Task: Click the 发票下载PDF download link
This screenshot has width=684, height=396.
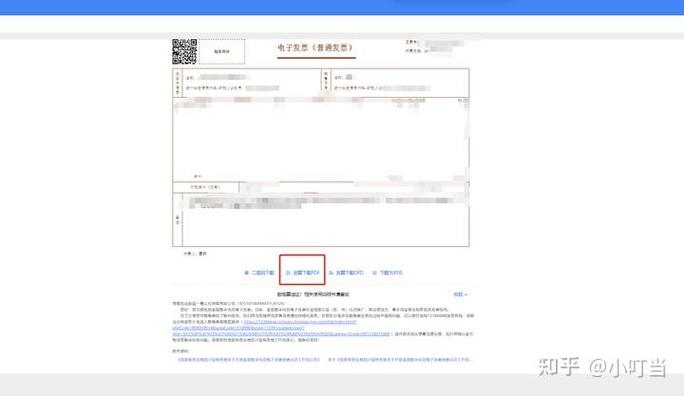Action: tap(306, 273)
